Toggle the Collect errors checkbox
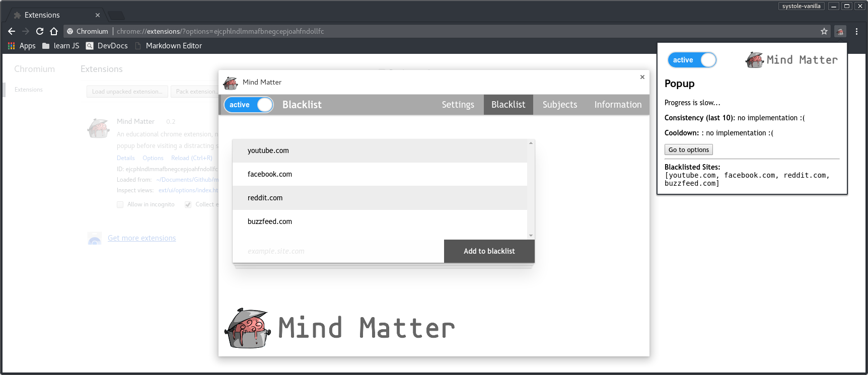 click(188, 204)
